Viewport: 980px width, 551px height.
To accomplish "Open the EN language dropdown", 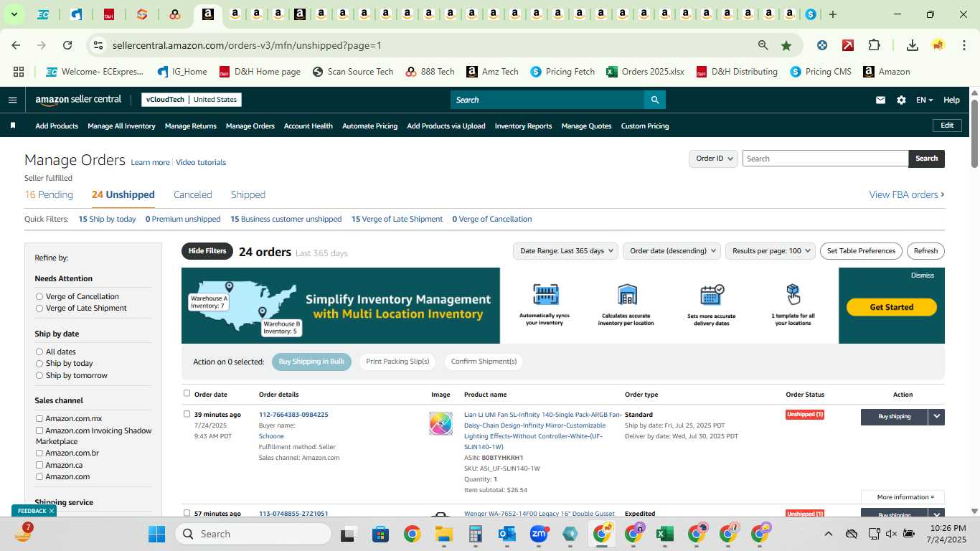I will tap(924, 100).
